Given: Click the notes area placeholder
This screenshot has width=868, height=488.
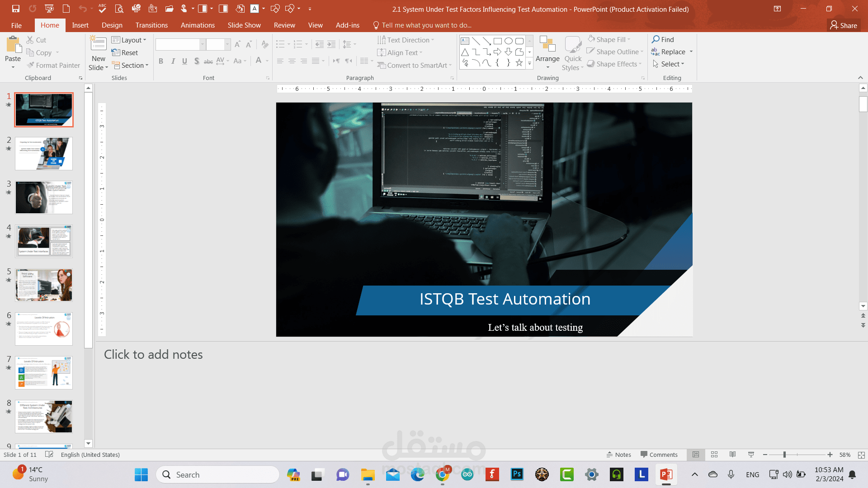Looking at the screenshot, I should (x=153, y=354).
